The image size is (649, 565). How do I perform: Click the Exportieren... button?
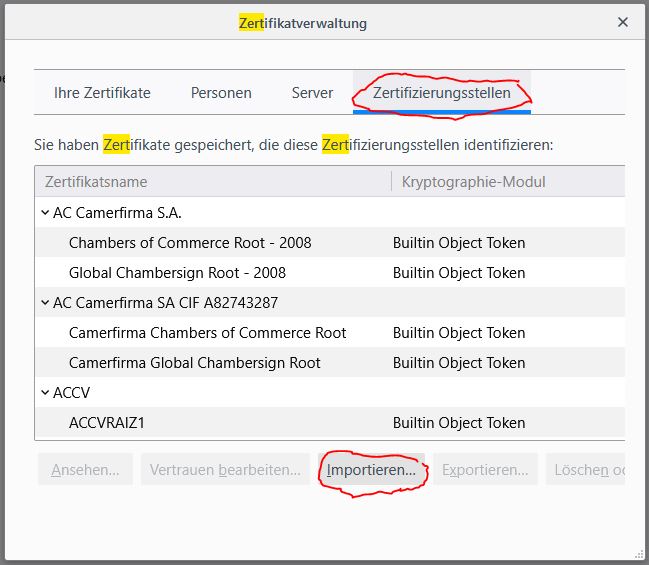(485, 470)
